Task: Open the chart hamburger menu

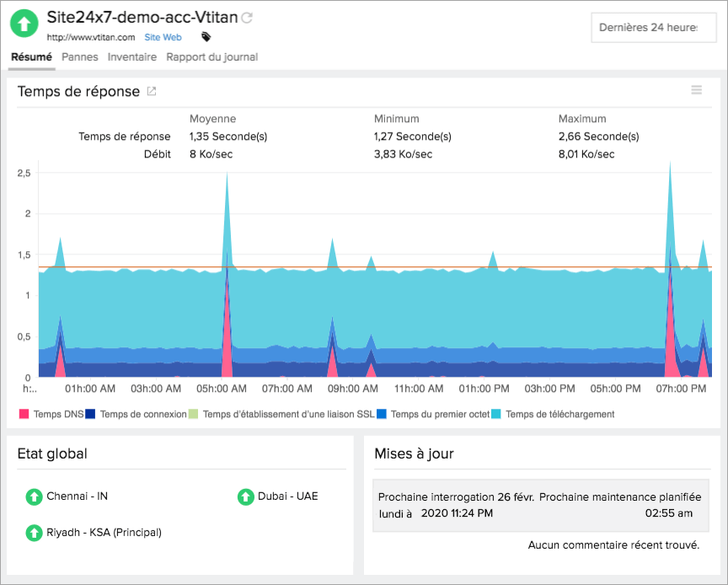Action: (697, 89)
